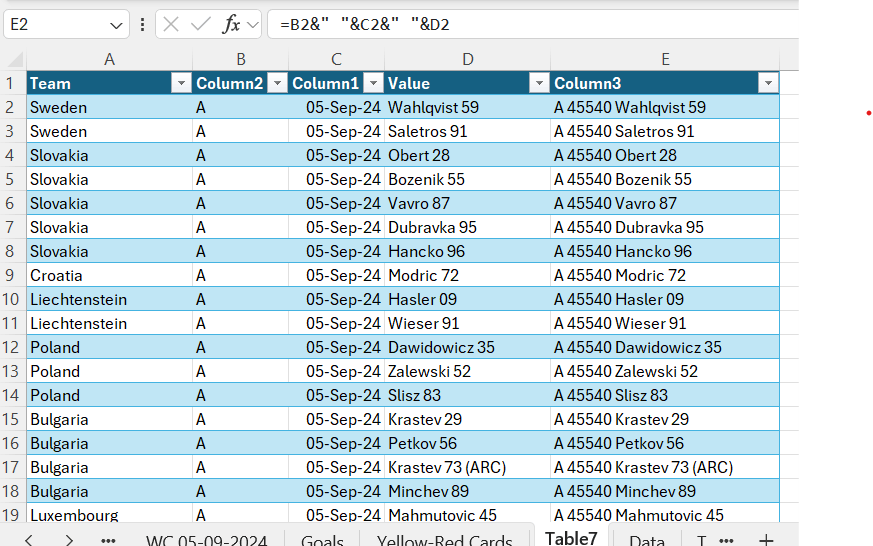Select row 10 header

tap(11, 299)
